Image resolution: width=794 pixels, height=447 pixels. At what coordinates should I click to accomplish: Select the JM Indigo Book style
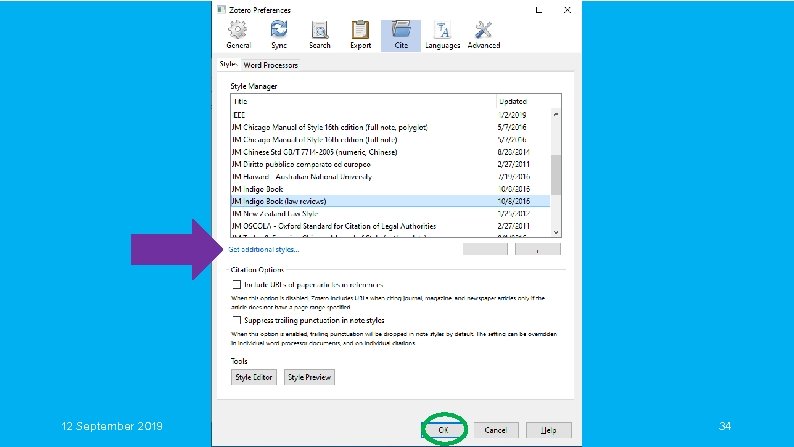390,189
